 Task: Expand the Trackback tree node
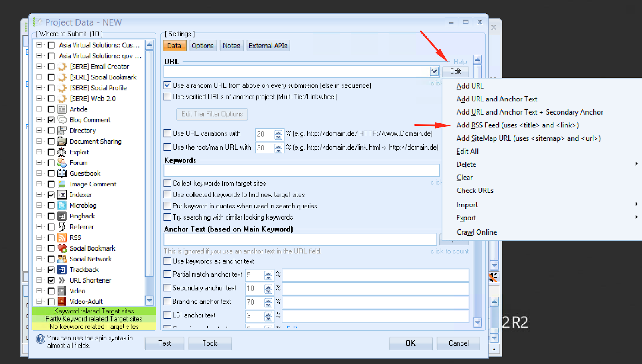(39, 269)
